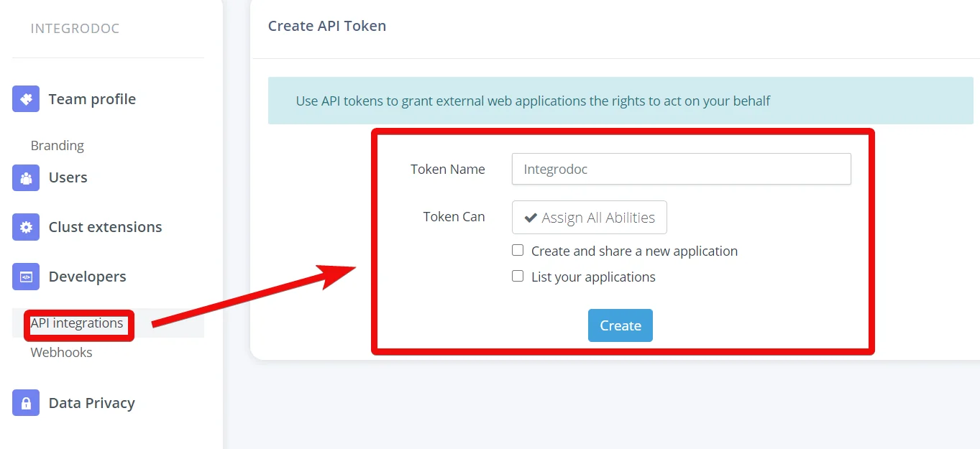Click the Users people icon
980x449 pixels.
coord(26,177)
